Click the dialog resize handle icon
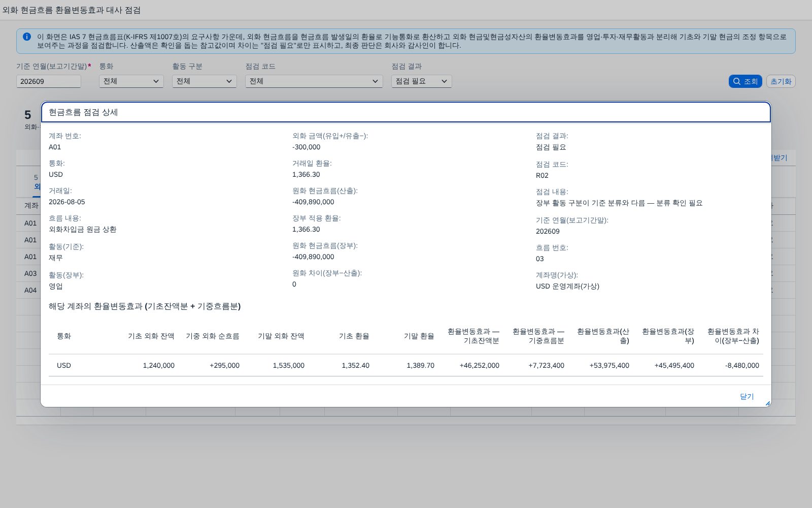This screenshot has width=812, height=508. [767, 403]
